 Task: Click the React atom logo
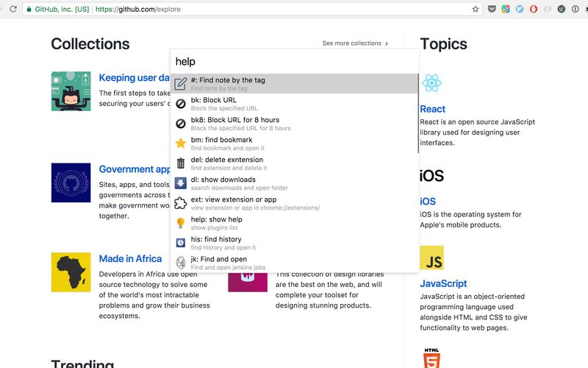click(x=431, y=82)
